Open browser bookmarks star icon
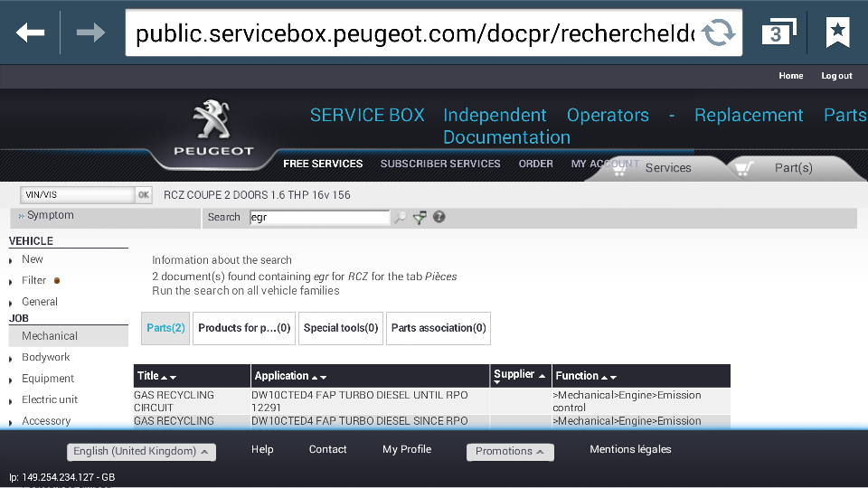 pos(837,33)
